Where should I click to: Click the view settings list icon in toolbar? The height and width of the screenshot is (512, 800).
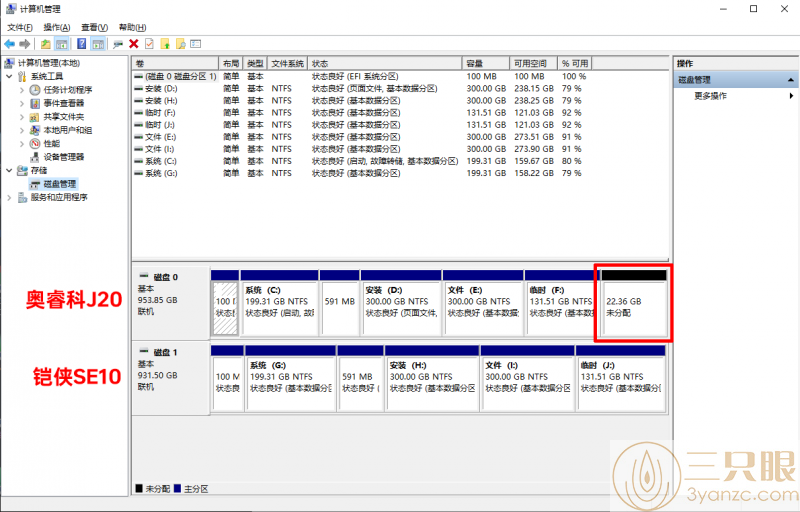point(196,44)
